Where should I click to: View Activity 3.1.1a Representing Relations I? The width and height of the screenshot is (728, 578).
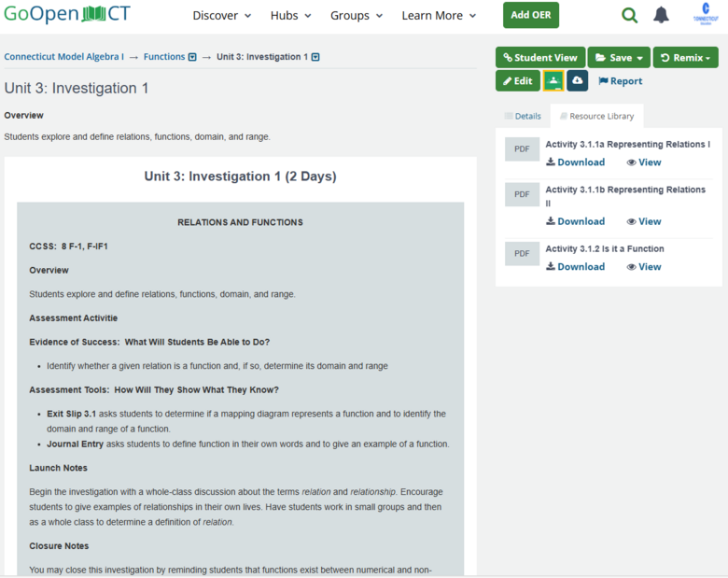click(644, 162)
